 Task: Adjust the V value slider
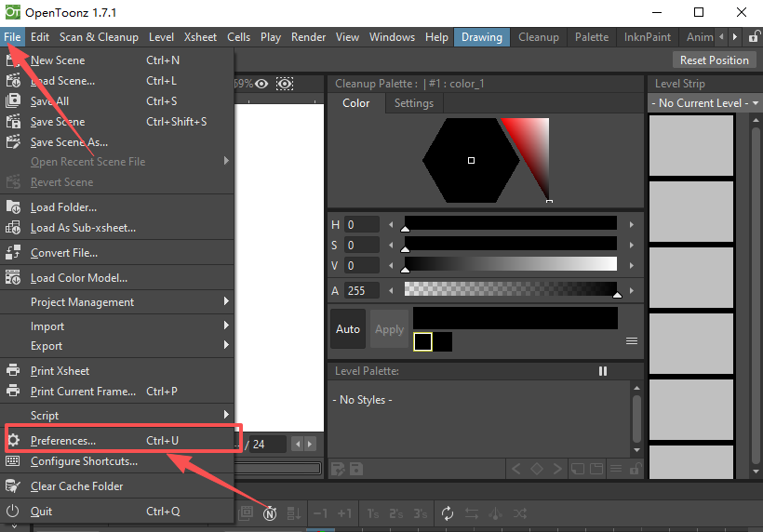[x=511, y=265]
